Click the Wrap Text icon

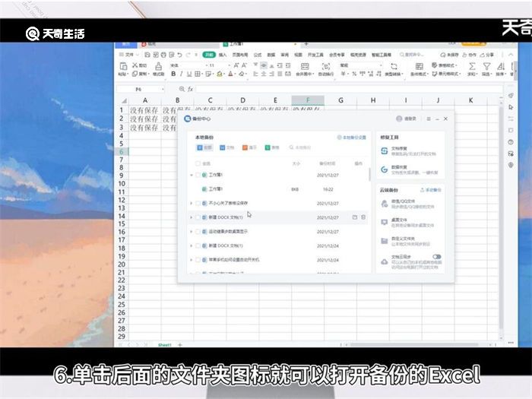[x=326, y=66]
